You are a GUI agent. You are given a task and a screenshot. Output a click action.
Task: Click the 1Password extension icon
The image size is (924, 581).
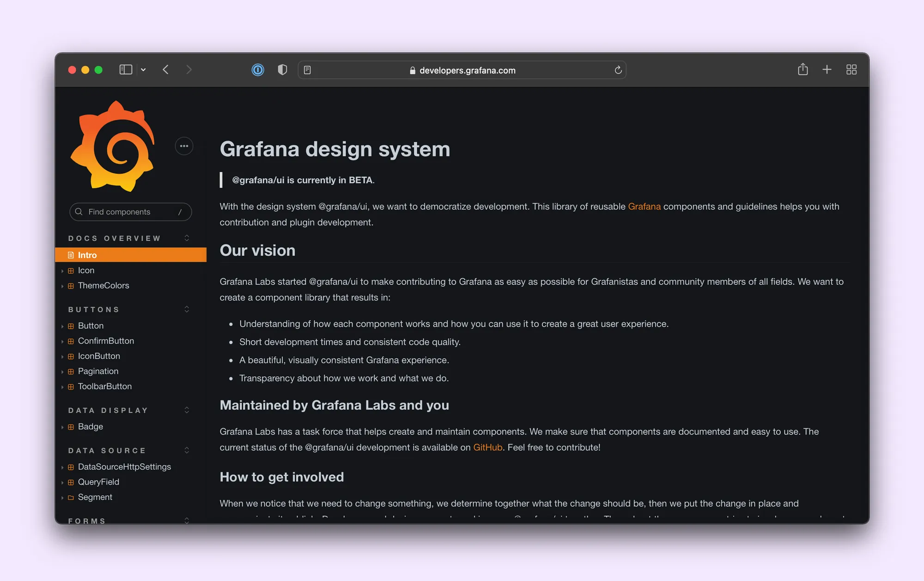tap(258, 70)
